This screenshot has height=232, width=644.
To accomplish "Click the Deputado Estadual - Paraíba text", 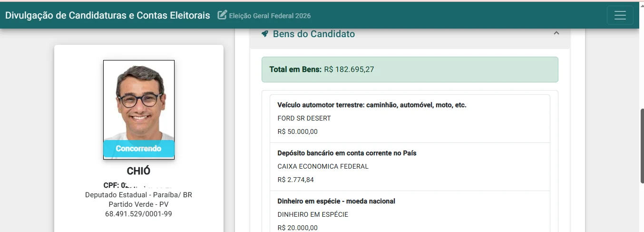I will 138,195.
